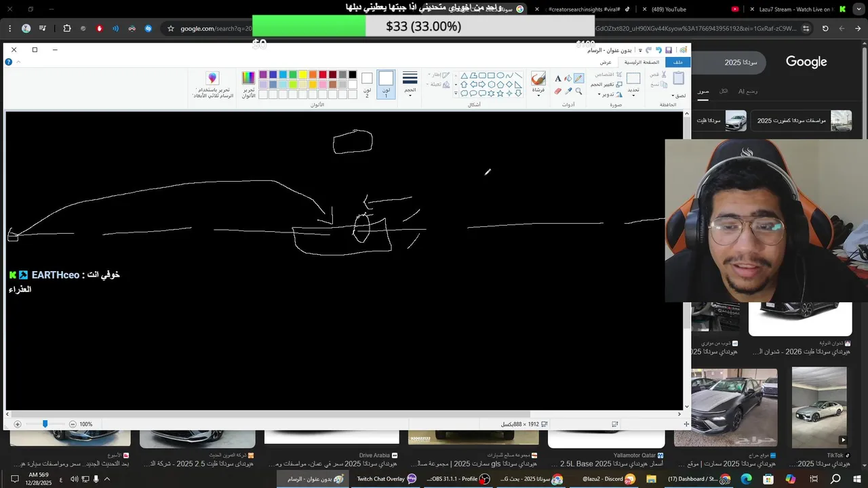This screenshot has height=488, width=868.
Task: Choose the oval shape in shapes gallery
Action: point(500,75)
